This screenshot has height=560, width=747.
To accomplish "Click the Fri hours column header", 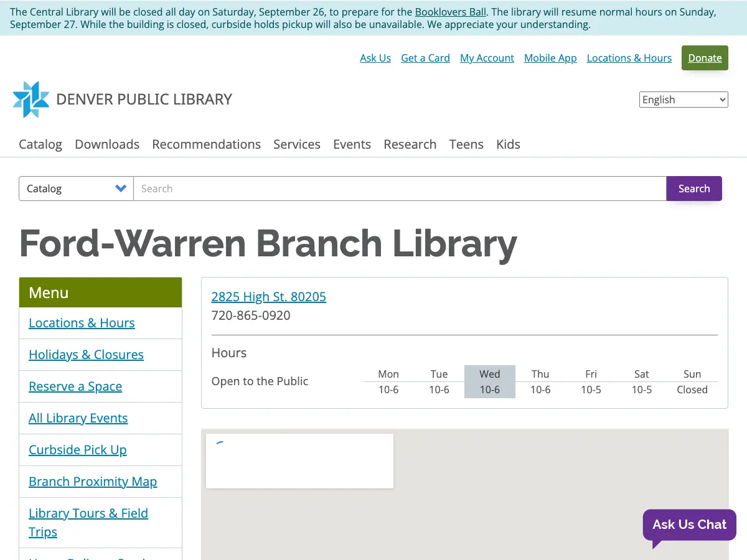I will pyautogui.click(x=591, y=374).
